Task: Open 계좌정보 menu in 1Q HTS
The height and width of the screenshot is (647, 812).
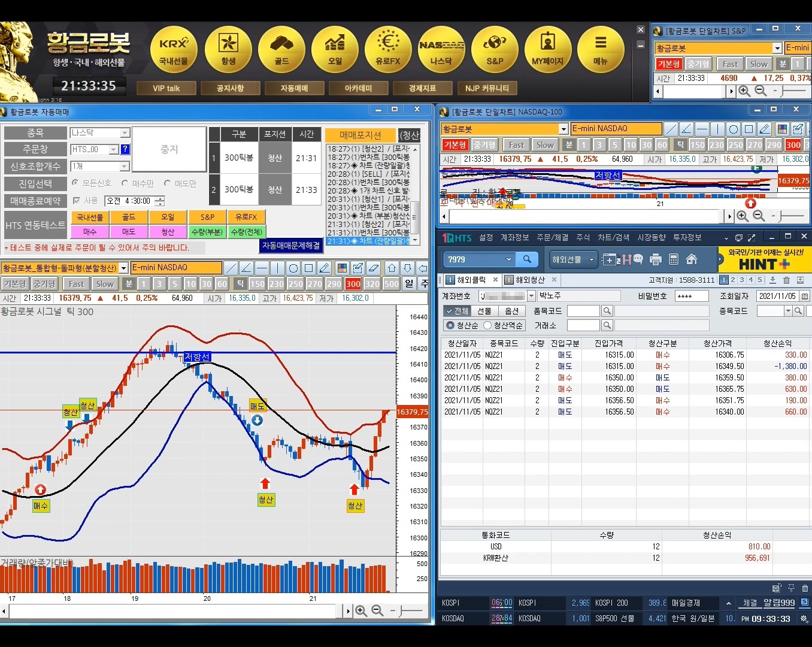Action: coord(515,238)
